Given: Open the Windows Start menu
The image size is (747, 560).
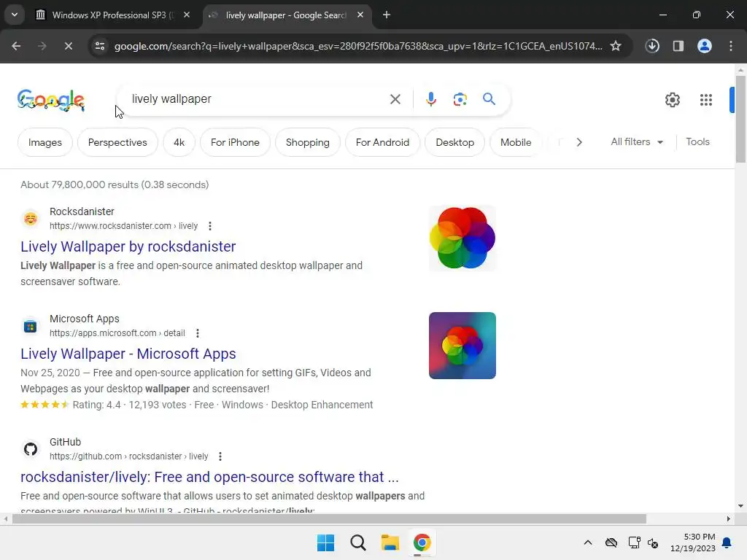Looking at the screenshot, I should click(326, 542).
